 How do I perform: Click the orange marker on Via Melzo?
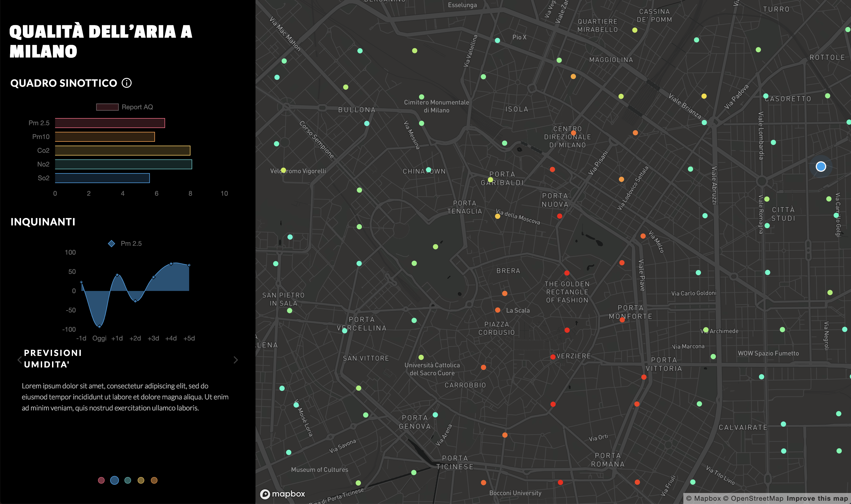pos(643,236)
